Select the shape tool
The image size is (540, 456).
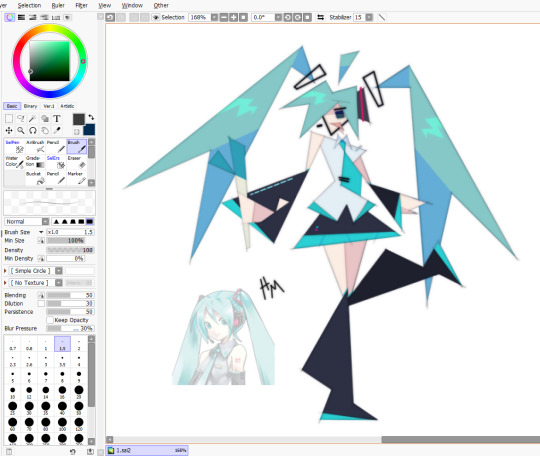45,119
